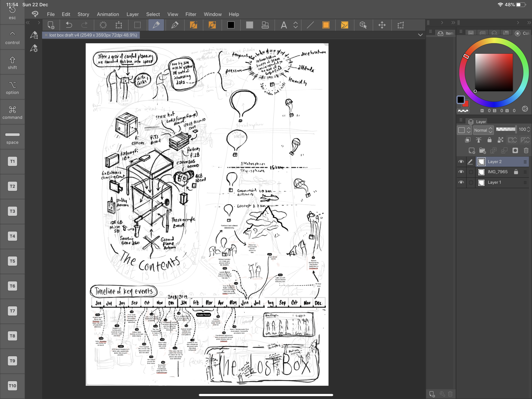532x399 pixels.
Task: Undo the last action
Action: [x=69, y=25]
